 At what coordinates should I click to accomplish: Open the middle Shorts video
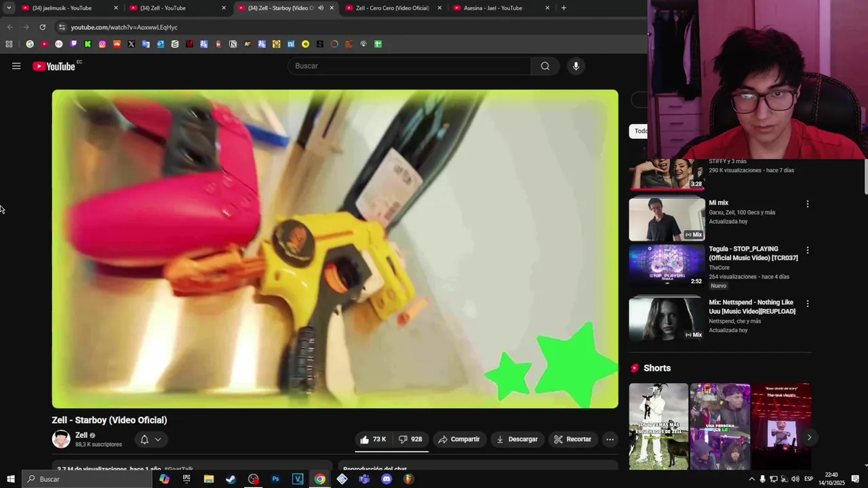[x=720, y=426]
